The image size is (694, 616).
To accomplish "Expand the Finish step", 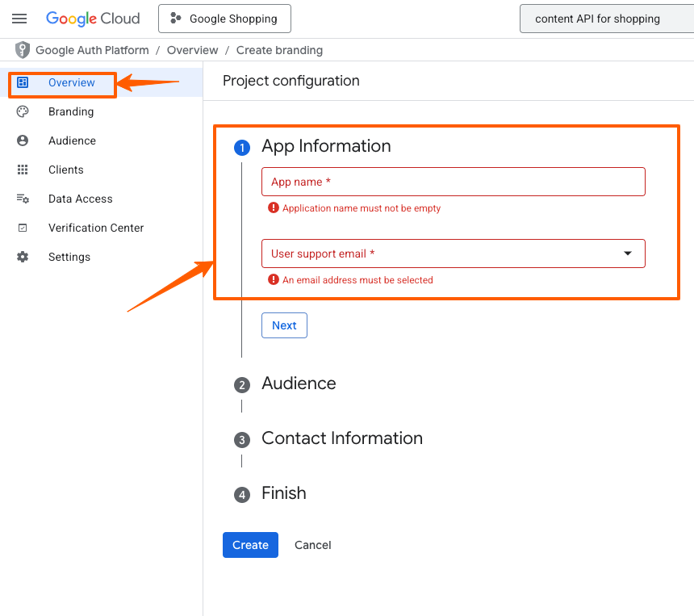I will 283,493.
